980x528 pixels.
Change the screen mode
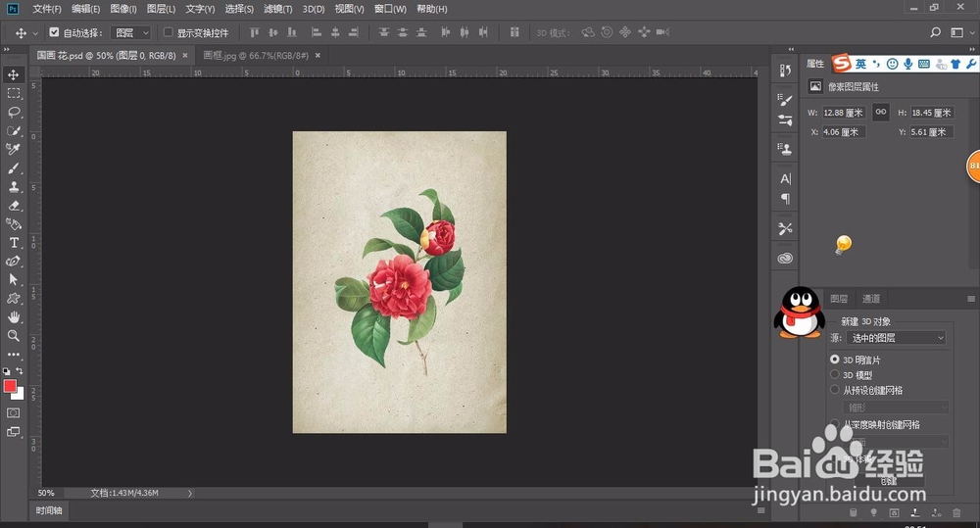pyautogui.click(x=13, y=432)
